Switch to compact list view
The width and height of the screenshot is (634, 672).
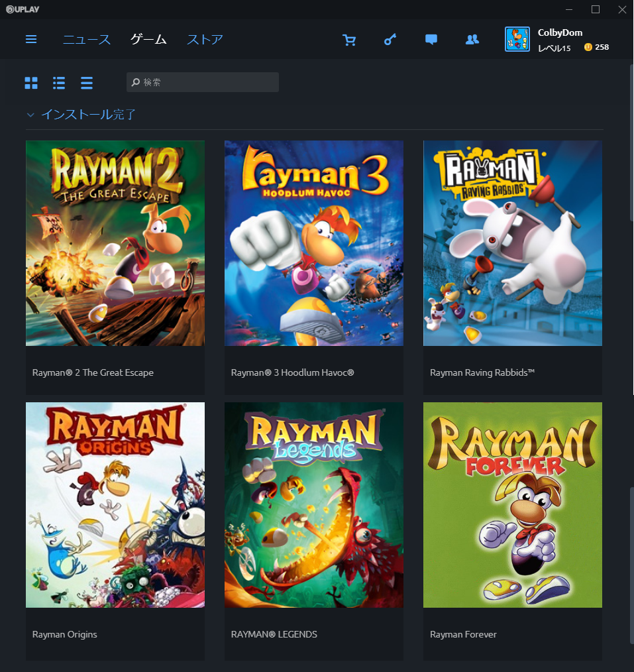pos(87,83)
